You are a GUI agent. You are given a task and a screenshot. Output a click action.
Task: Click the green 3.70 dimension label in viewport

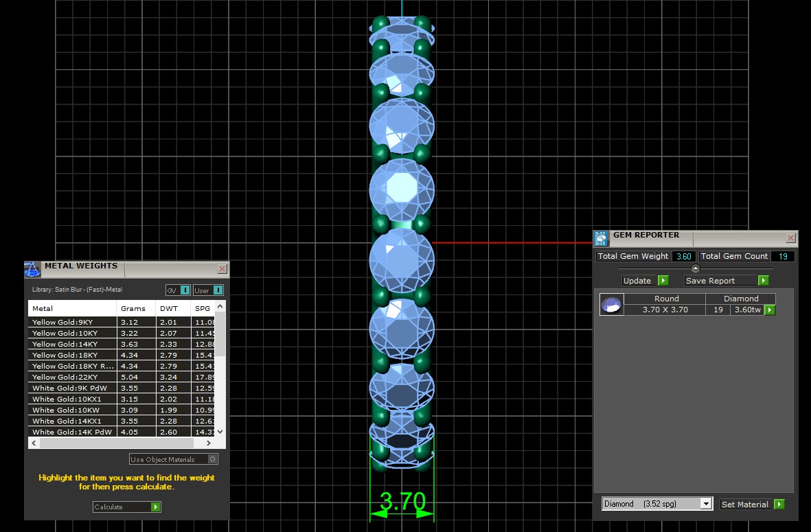[x=402, y=502]
